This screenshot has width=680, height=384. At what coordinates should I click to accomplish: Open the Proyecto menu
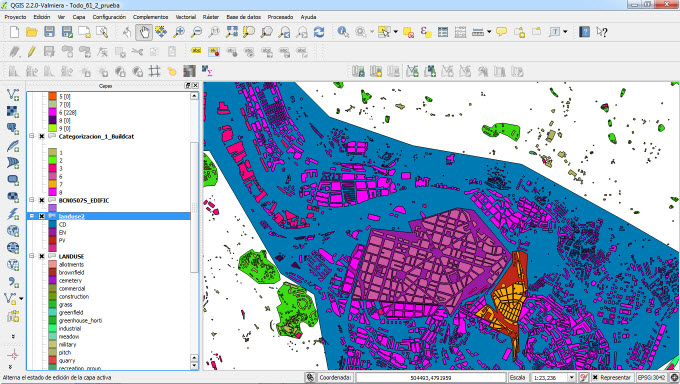click(16, 17)
